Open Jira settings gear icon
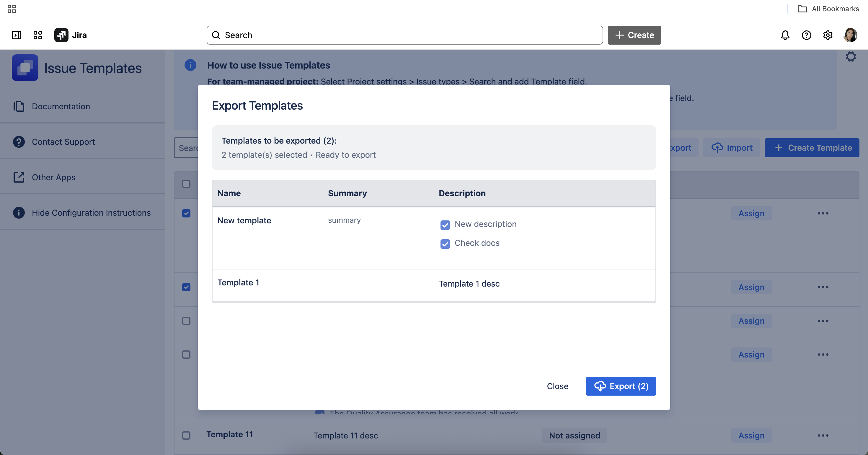The height and width of the screenshot is (455, 868). point(828,35)
